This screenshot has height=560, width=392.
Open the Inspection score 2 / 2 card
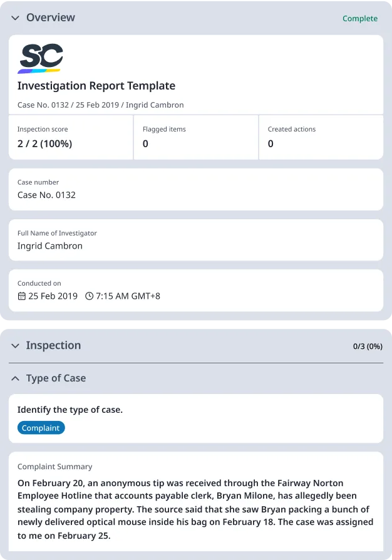71,137
